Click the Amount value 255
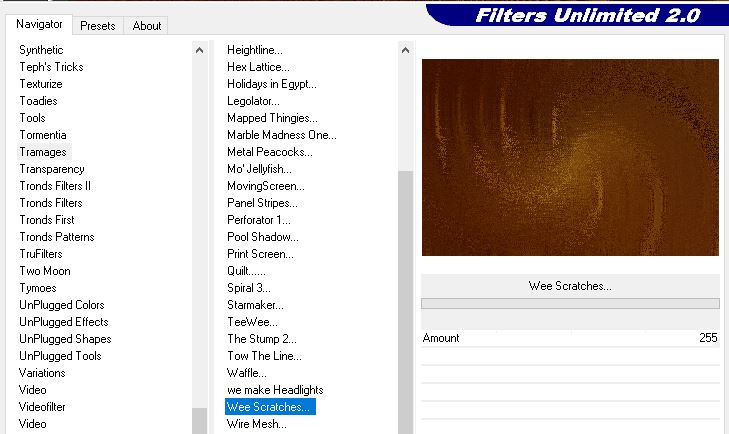Image resolution: width=729 pixels, height=434 pixels. pos(708,338)
